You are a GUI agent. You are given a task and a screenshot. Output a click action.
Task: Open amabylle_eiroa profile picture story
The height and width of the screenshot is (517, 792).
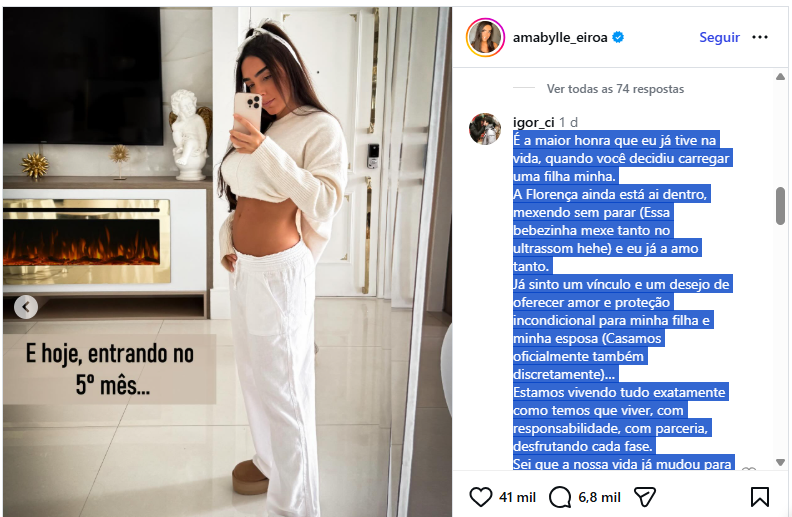(x=485, y=37)
